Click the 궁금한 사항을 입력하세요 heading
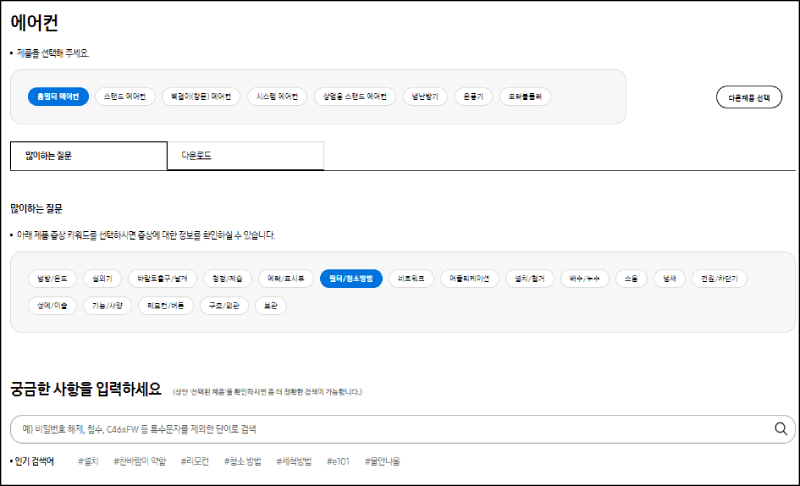This screenshot has width=800, height=486. pos(86,389)
